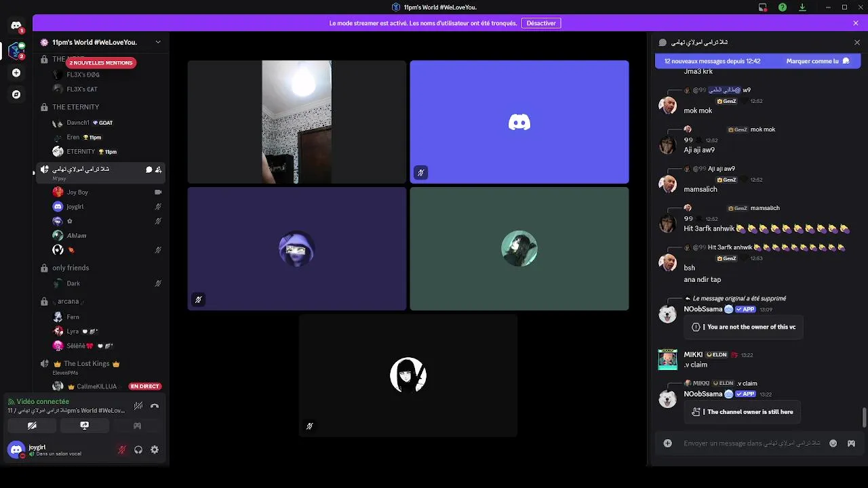Viewport: 868px width, 488px height.
Task: Open the emoji picker in the chat box
Action: pos(833,443)
